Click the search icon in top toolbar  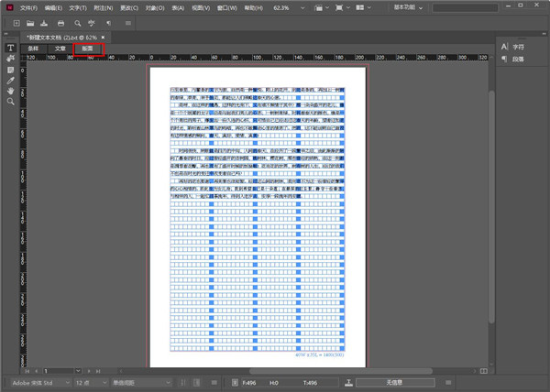click(77, 20)
